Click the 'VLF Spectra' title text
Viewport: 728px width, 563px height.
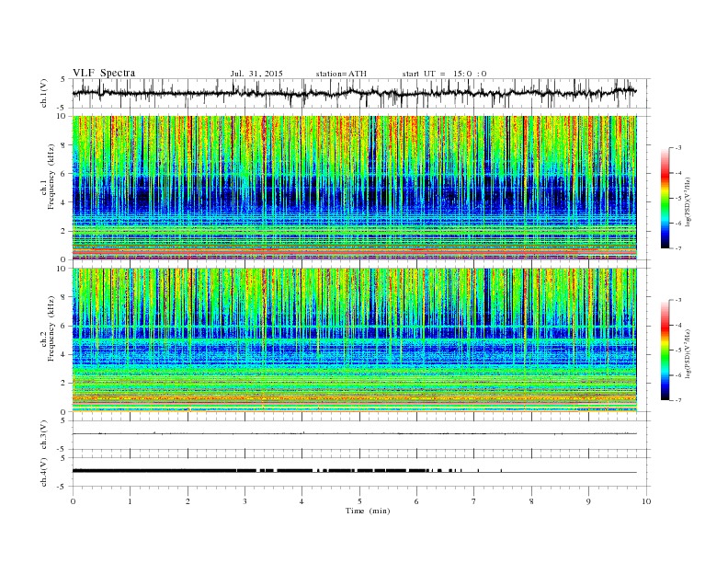pos(104,73)
